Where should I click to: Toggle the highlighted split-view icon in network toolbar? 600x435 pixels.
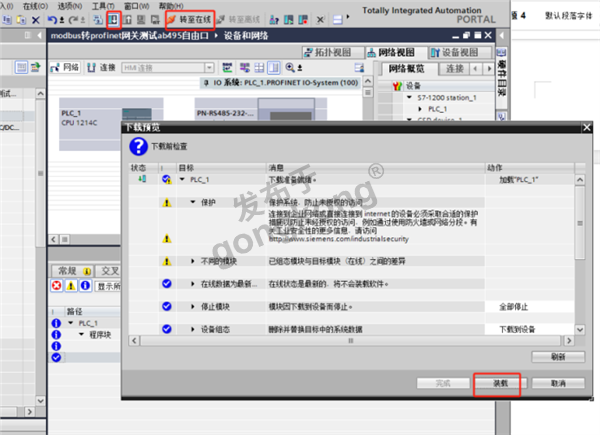tap(274, 68)
